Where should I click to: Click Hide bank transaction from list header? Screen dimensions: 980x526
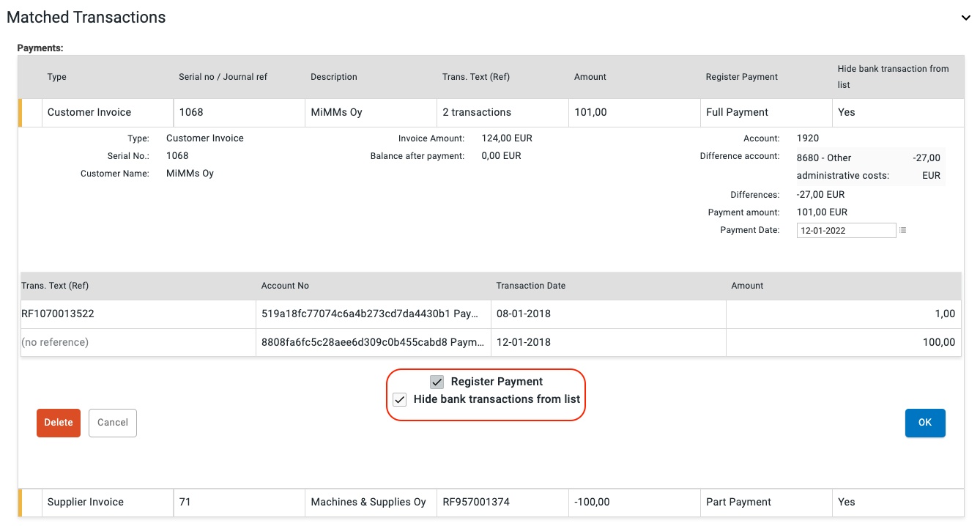(893, 77)
